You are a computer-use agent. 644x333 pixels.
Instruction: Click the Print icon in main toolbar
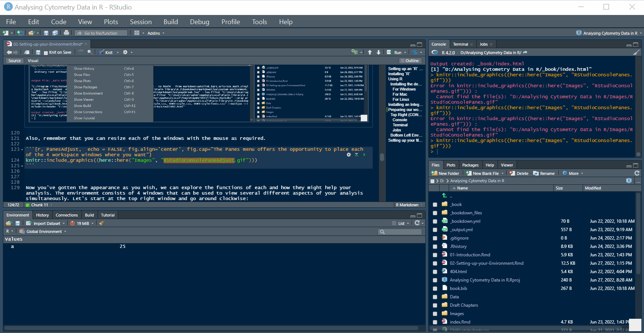click(x=66, y=33)
